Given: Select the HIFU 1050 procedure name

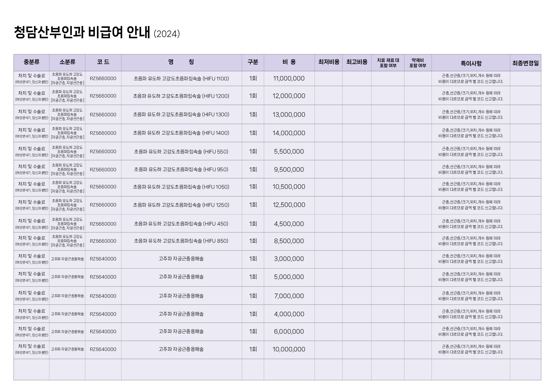Looking at the screenshot, I should 181,187.
